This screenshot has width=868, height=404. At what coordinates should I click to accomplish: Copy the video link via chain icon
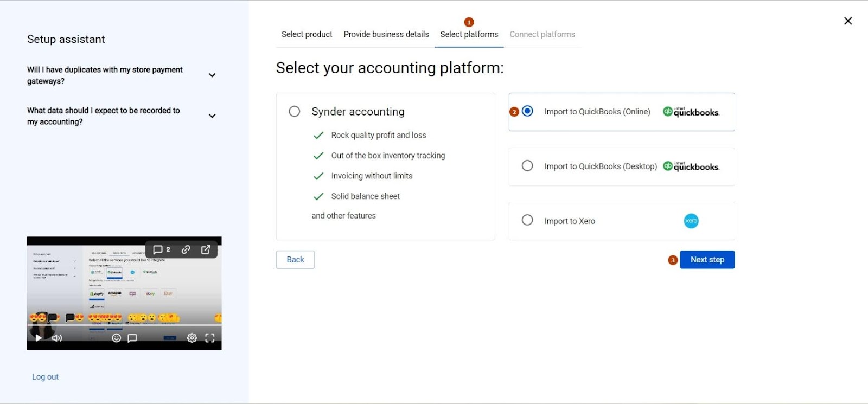[186, 249]
